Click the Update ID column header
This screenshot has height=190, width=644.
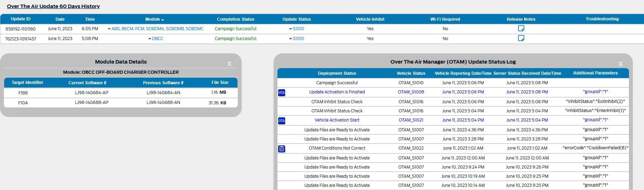(x=20, y=19)
